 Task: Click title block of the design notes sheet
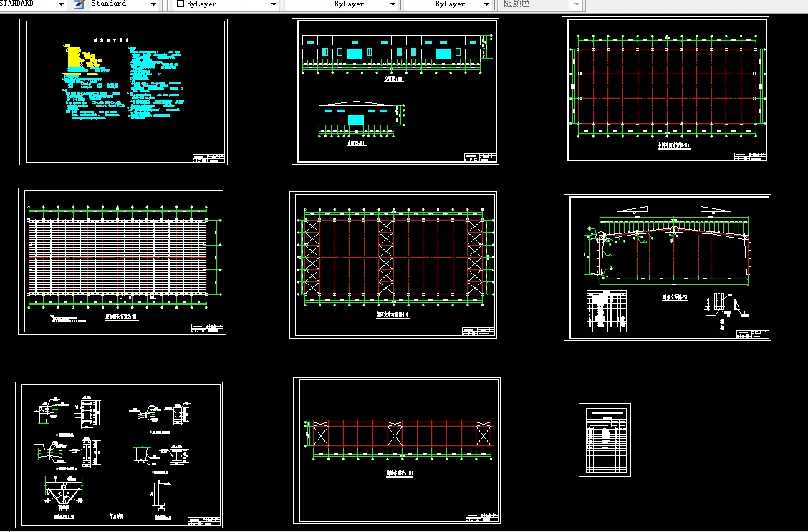(x=208, y=158)
